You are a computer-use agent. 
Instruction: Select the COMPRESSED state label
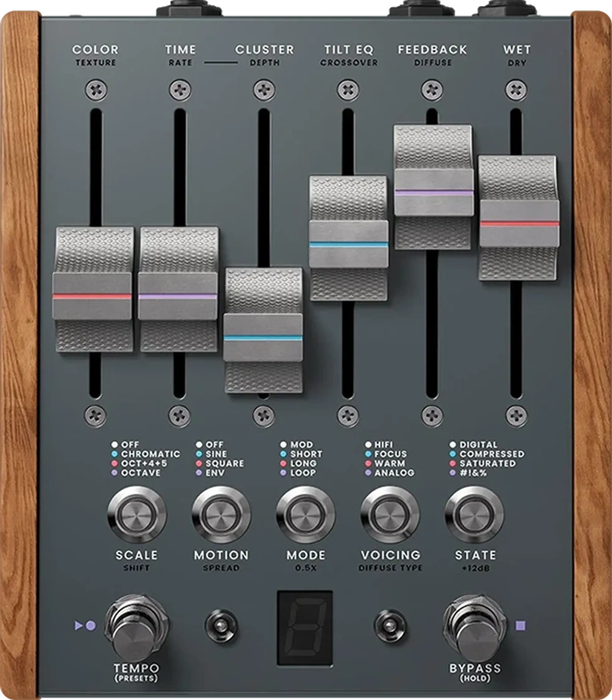[x=492, y=454]
